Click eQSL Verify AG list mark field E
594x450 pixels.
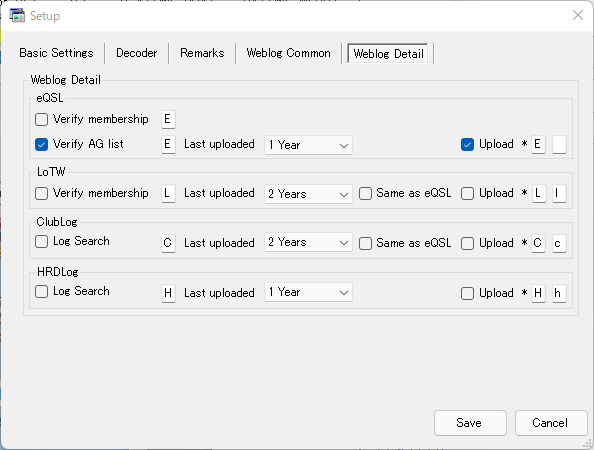[168, 145]
